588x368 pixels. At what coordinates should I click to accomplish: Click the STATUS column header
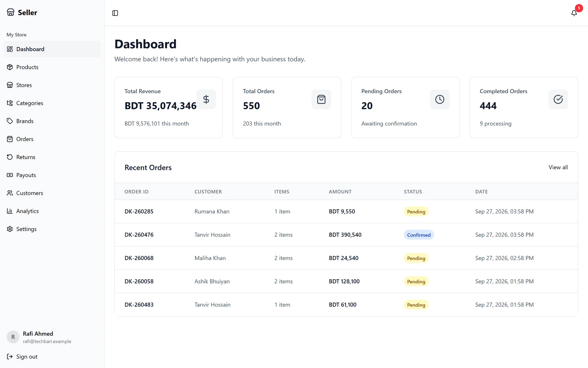(x=413, y=192)
